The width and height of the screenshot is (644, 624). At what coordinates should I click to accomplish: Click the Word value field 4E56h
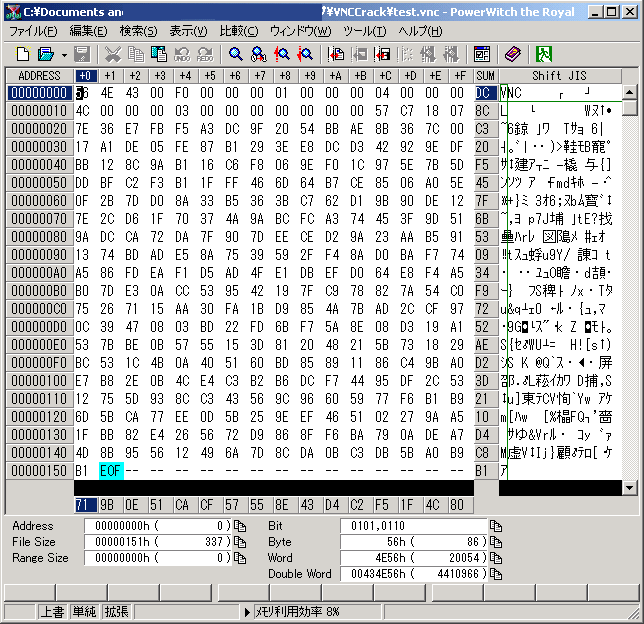click(x=414, y=558)
